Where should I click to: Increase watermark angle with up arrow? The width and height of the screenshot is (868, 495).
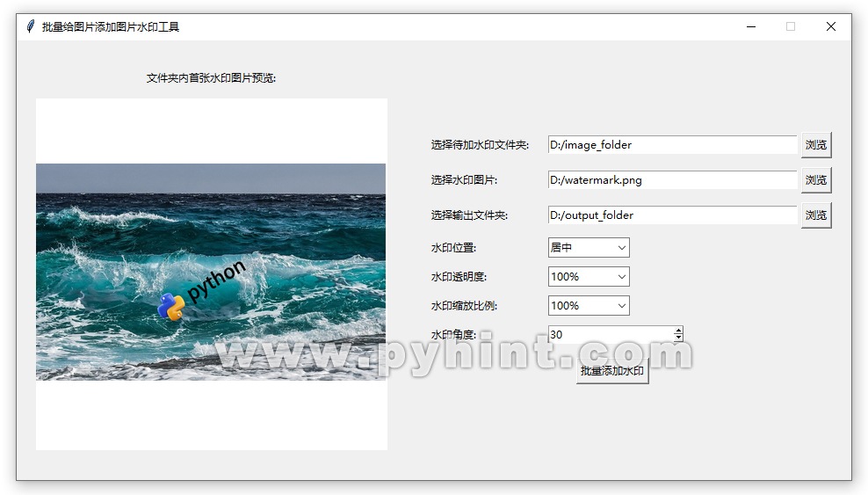679,331
